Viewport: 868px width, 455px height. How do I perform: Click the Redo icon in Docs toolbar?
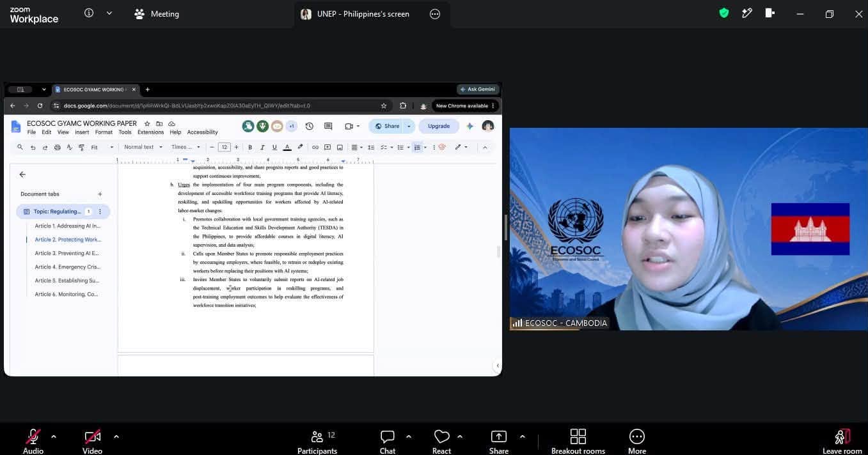click(x=45, y=147)
